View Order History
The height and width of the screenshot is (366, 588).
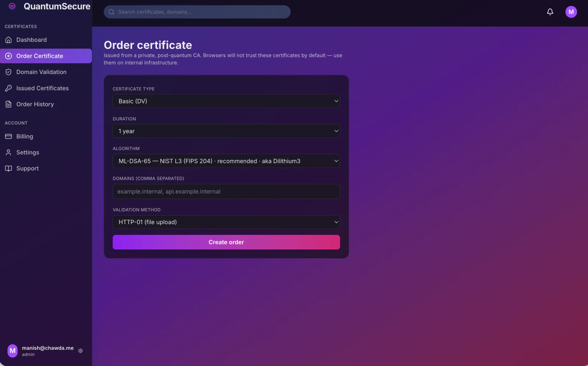pos(46,104)
